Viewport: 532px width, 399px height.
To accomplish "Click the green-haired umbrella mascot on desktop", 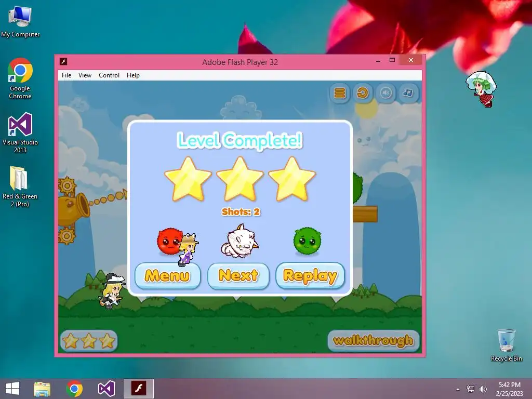I will [482, 89].
